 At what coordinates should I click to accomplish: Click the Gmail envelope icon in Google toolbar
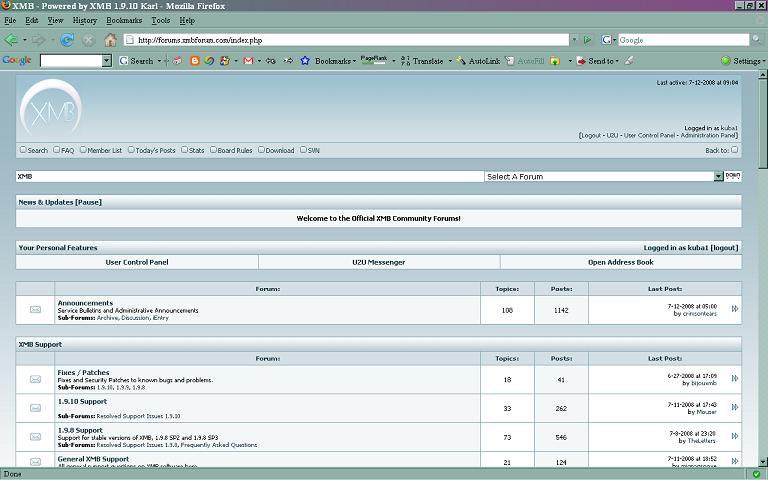pos(249,61)
